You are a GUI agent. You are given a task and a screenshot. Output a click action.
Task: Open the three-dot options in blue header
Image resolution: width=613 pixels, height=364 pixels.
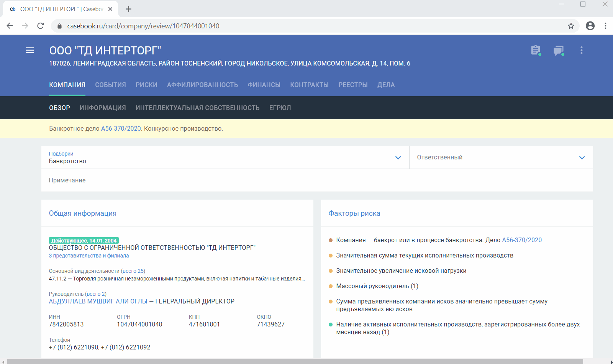[581, 50]
